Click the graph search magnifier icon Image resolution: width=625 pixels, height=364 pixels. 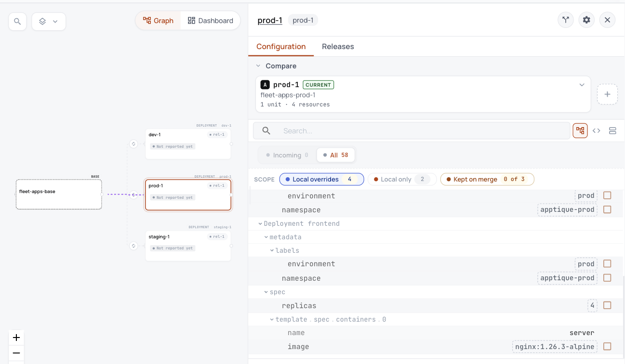(x=17, y=22)
